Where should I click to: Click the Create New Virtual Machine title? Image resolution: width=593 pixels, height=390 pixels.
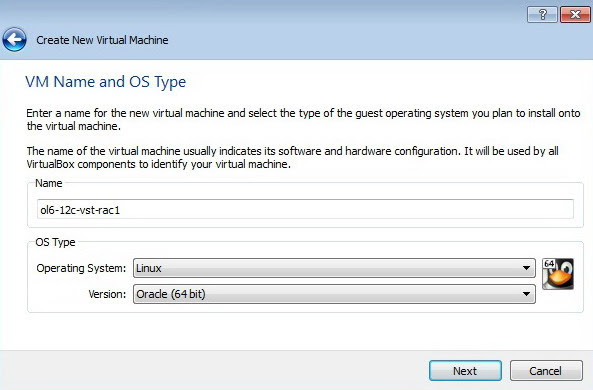(x=102, y=40)
